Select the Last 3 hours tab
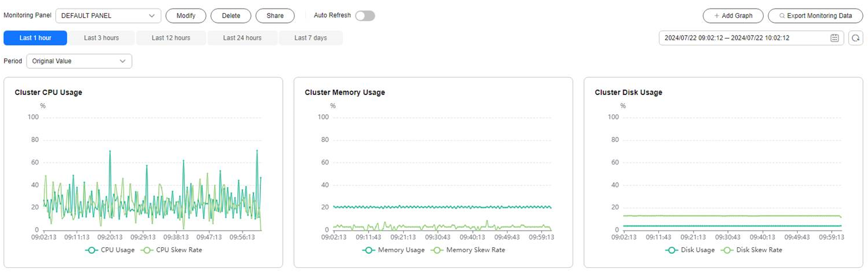868x272 pixels. click(x=101, y=38)
